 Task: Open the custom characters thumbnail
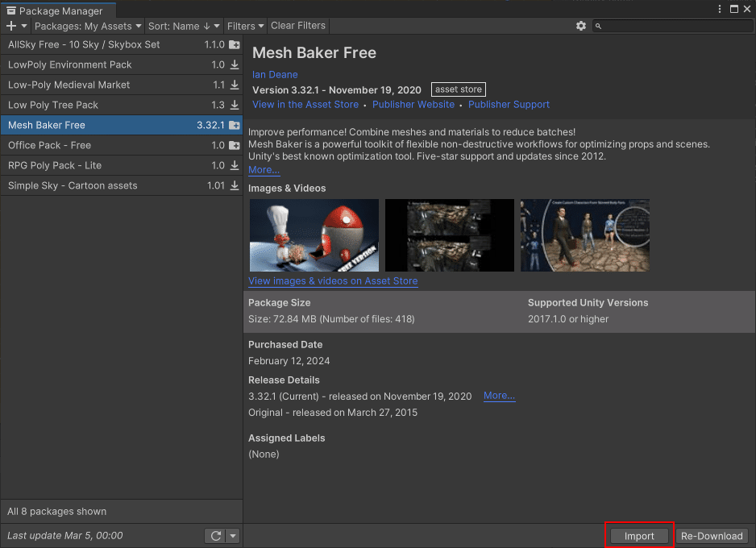[x=585, y=235]
